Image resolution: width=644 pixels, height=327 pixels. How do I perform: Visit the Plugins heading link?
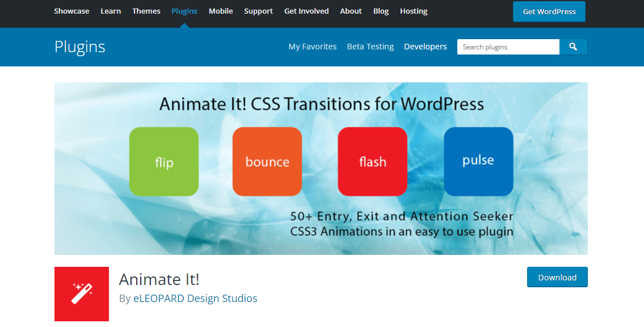tap(79, 47)
